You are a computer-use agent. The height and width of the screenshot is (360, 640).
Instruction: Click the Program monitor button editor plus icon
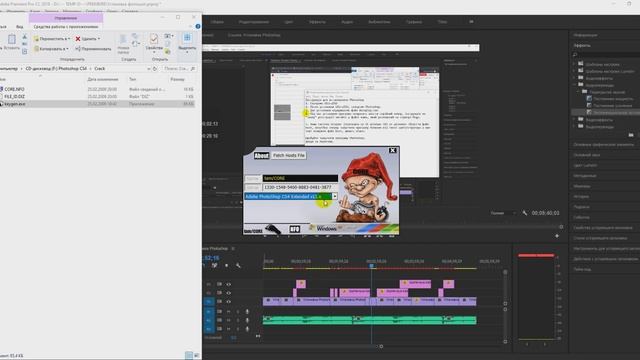click(x=557, y=236)
